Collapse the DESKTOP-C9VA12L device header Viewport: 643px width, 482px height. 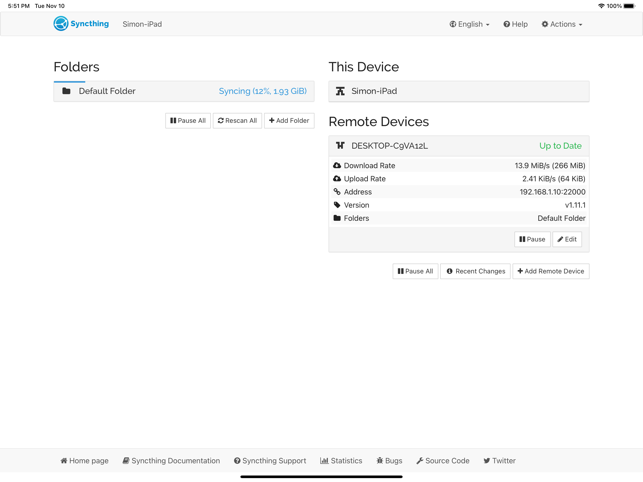pos(458,146)
